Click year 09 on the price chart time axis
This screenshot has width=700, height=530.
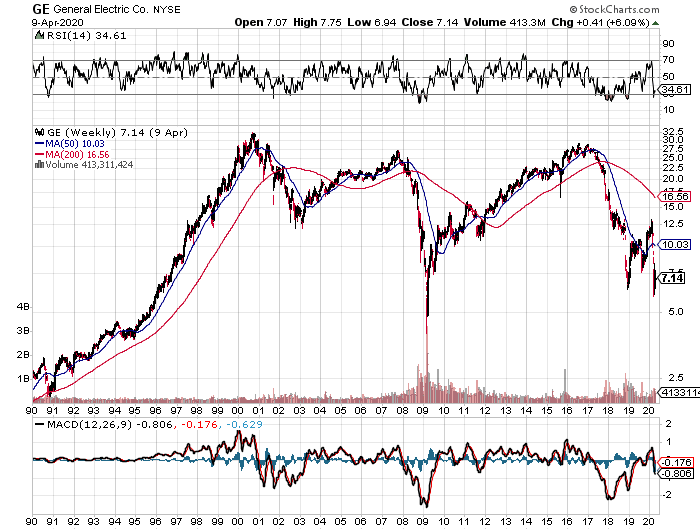click(x=423, y=410)
